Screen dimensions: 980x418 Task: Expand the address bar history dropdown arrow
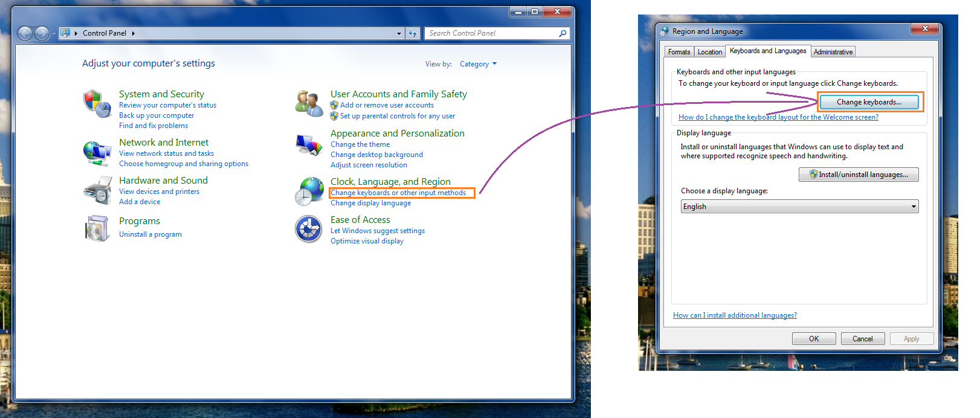coord(399,33)
